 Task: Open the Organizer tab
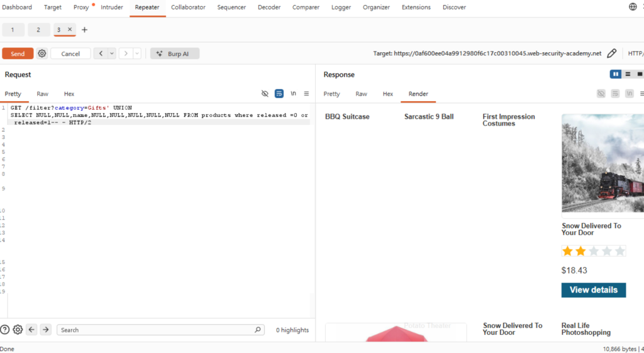(376, 7)
